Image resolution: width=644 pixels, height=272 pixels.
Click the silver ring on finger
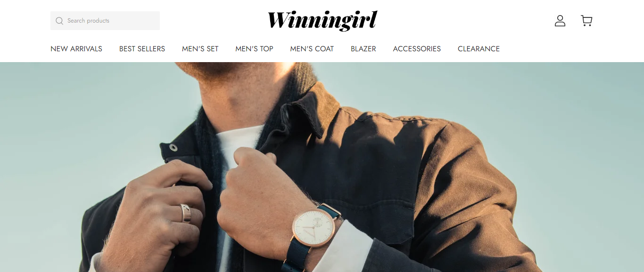(186, 214)
